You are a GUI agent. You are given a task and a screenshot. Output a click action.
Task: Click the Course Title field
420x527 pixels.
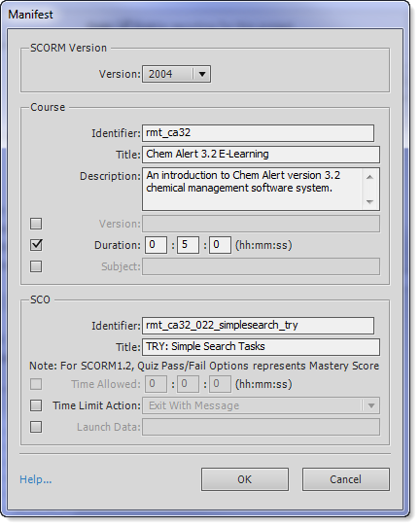click(x=261, y=155)
